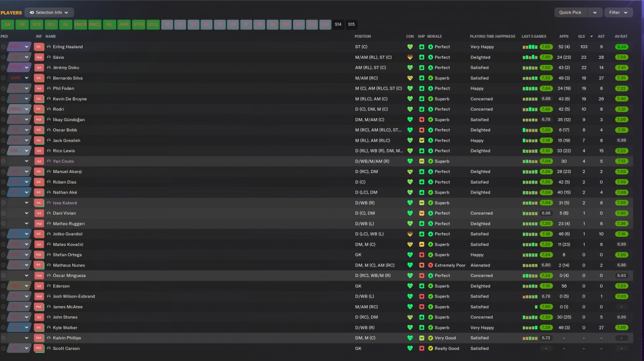This screenshot has height=361, width=644.
Task: Open Kalvin Phillips' empty position picker
Action: pyautogui.click(x=19, y=338)
